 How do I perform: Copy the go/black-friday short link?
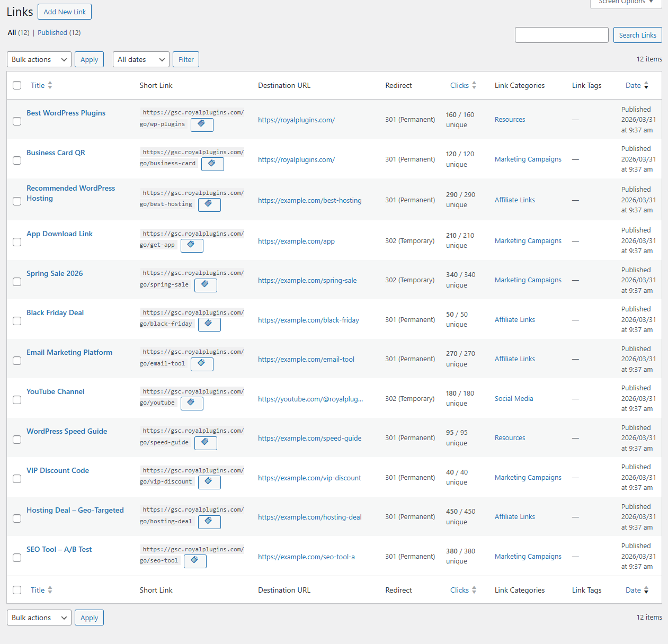(209, 324)
